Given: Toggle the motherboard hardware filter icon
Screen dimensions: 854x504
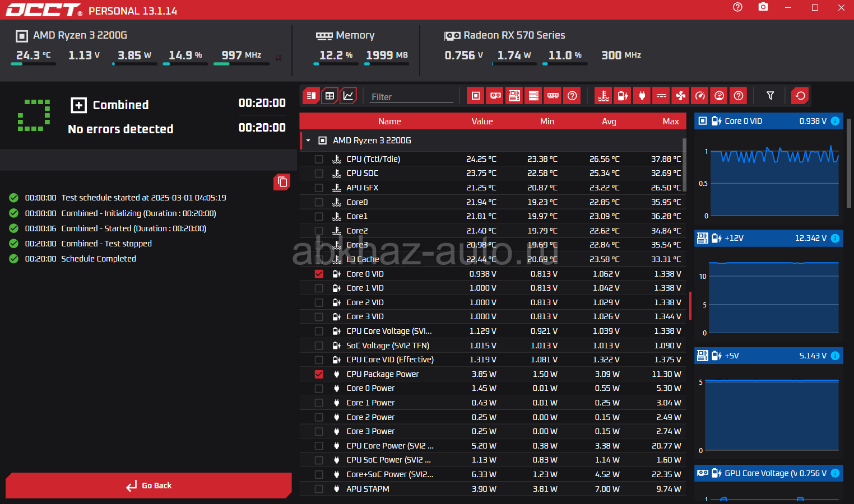Looking at the screenshot, I should pos(514,96).
